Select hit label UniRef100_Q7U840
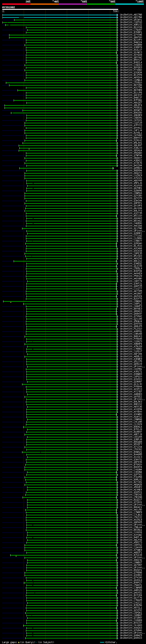This screenshot has height=644, width=146. point(131,630)
